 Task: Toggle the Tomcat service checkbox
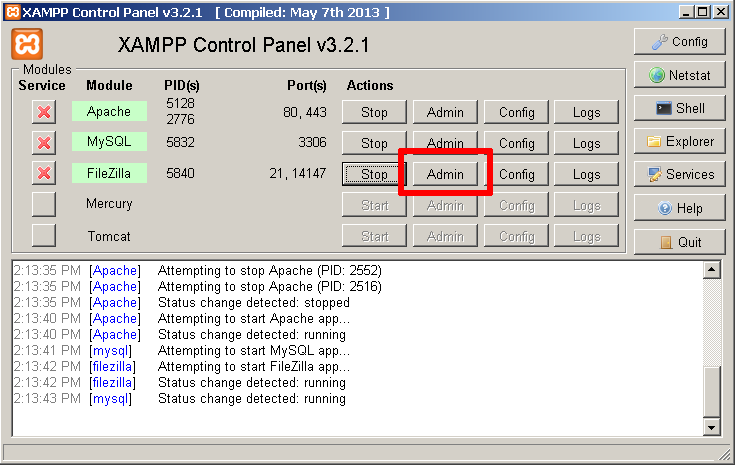tap(44, 236)
